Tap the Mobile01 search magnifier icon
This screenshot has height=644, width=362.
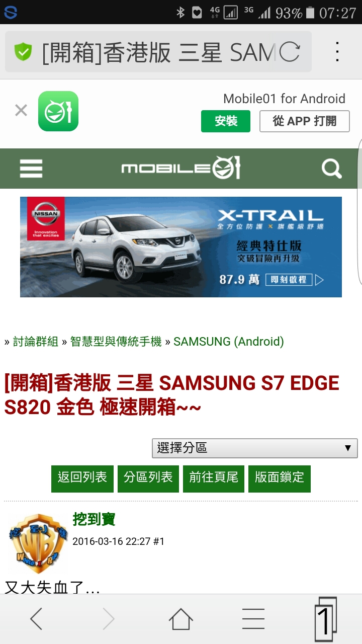331,169
